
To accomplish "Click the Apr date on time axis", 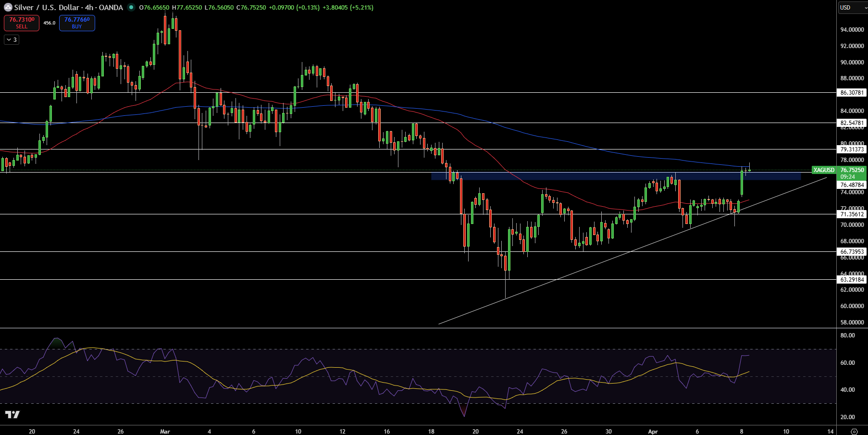I will [x=653, y=431].
